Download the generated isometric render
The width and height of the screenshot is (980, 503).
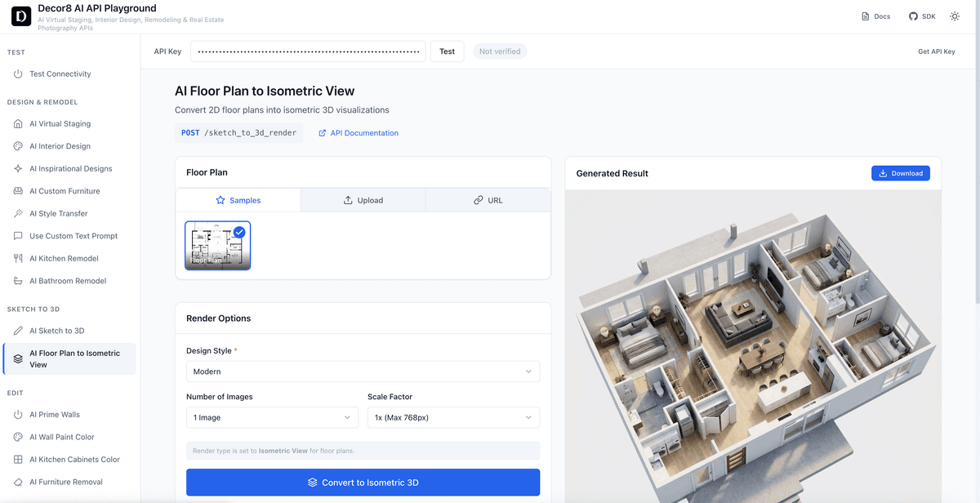[900, 172]
